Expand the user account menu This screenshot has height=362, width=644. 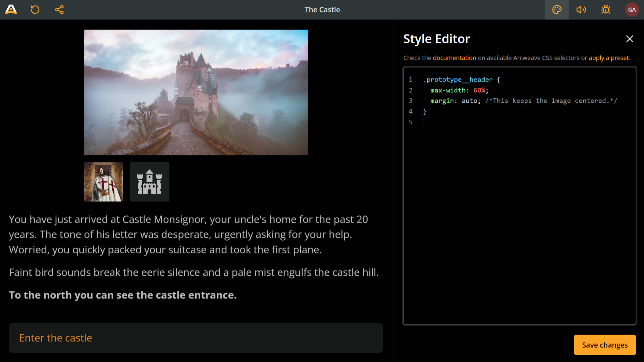point(632,9)
